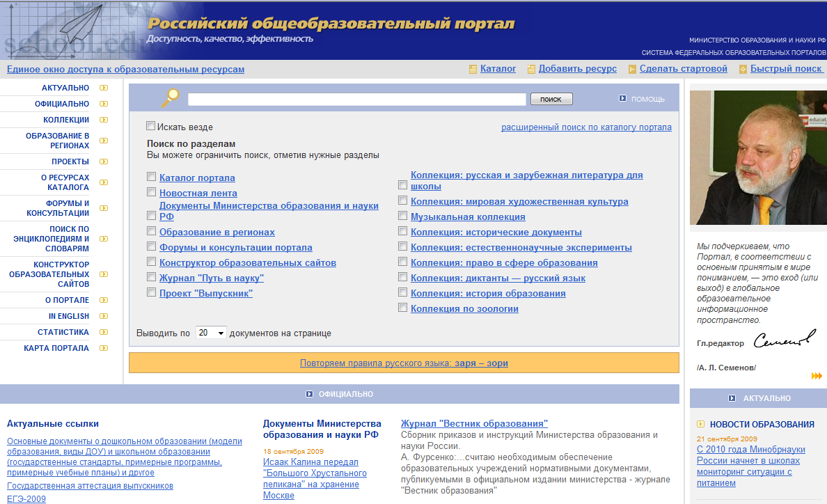Click arrow icon in right АКТУАЛЬНО header
Viewport: 827px width, 504px height.
coord(732,398)
